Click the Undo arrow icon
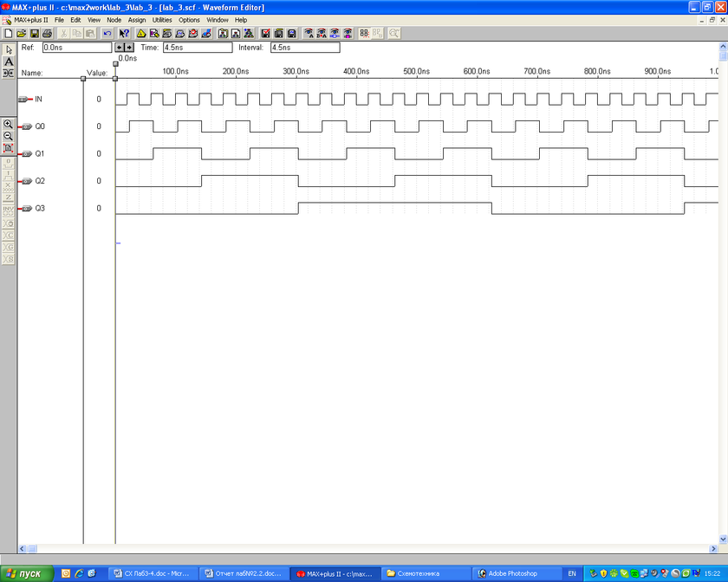The image size is (728, 582). tap(107, 34)
